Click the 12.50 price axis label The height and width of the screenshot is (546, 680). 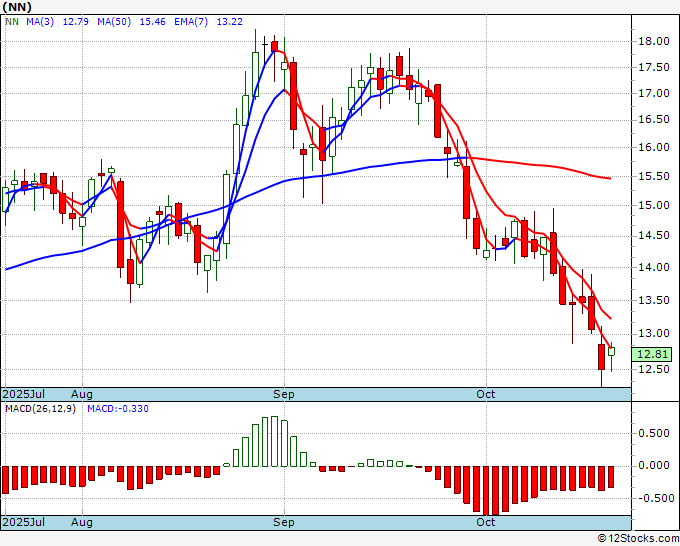pos(654,369)
